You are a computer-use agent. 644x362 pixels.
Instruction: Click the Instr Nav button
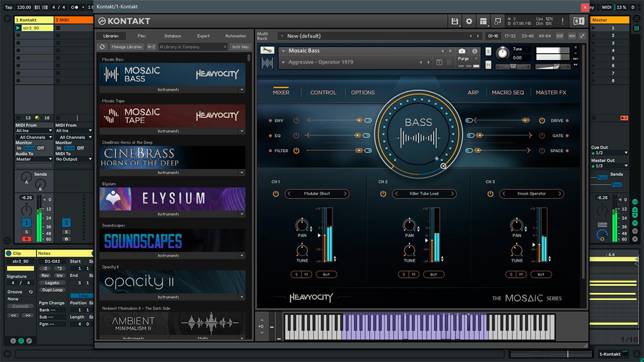pos(240,47)
